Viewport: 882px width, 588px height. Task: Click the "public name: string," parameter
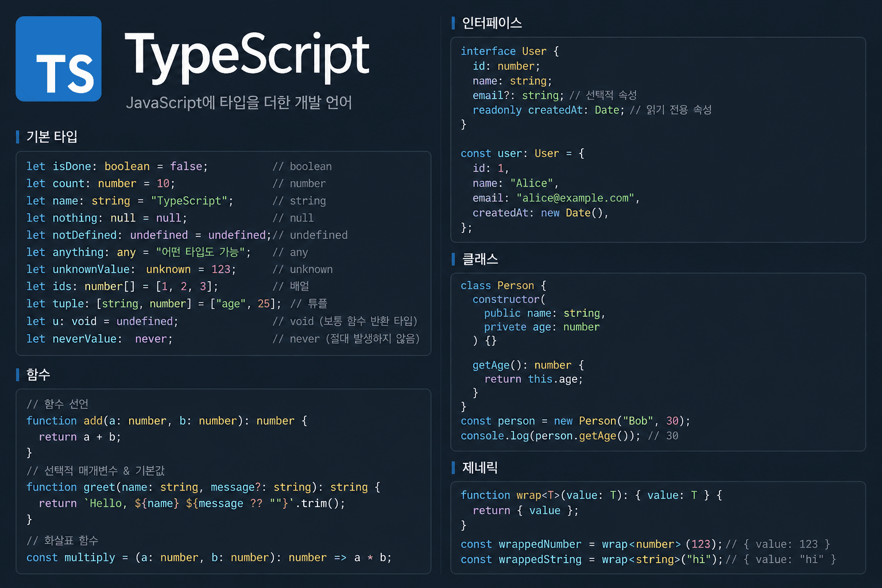[544, 313]
